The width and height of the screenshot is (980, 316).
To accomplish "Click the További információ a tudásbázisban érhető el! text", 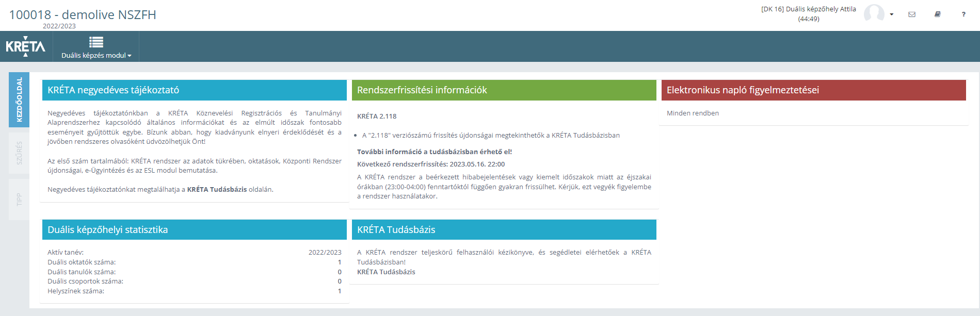I will [x=435, y=152].
